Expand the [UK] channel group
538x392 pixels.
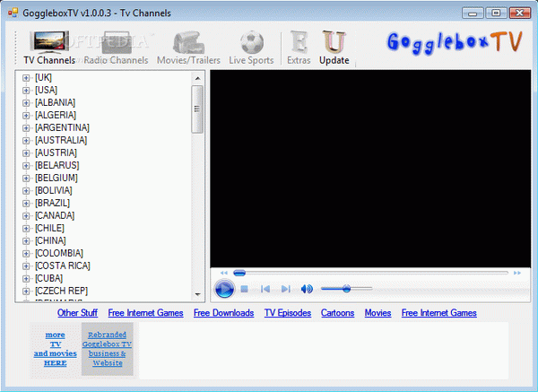(26, 78)
